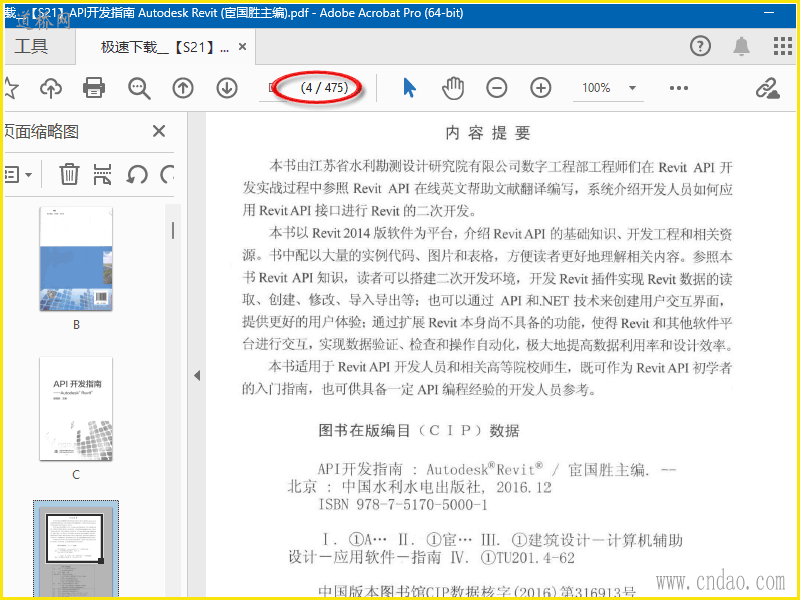This screenshot has width=800, height=600.
Task: Click the 内容提要 heading text
Action: [488, 133]
